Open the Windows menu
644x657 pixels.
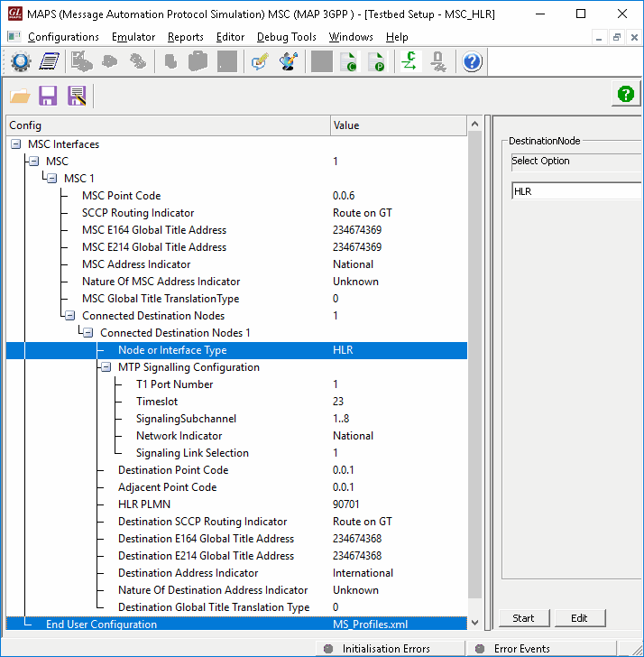click(351, 37)
